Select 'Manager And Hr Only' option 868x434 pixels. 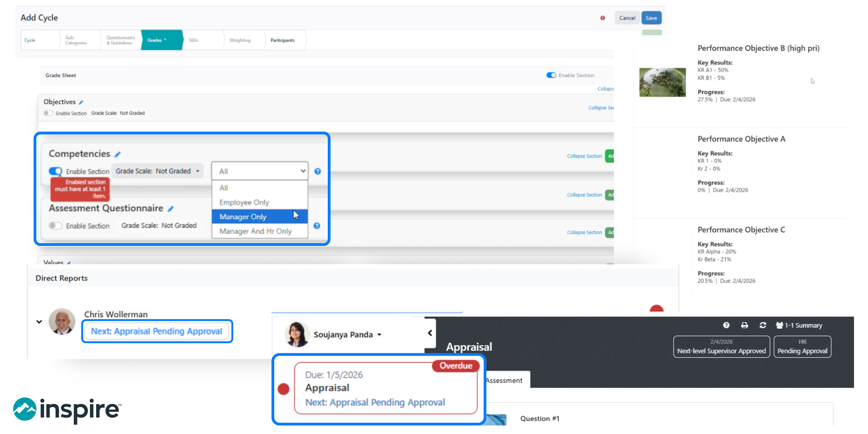coord(260,231)
